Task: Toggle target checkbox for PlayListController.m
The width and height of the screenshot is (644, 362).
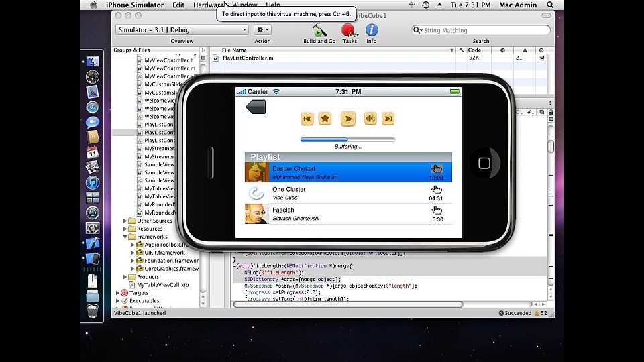Action: [542, 58]
